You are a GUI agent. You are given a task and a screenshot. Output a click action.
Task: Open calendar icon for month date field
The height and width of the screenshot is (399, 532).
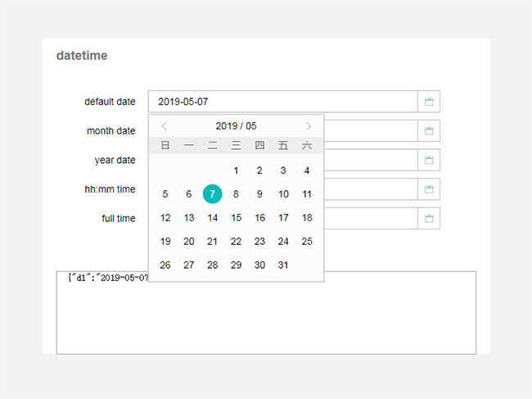[429, 131]
